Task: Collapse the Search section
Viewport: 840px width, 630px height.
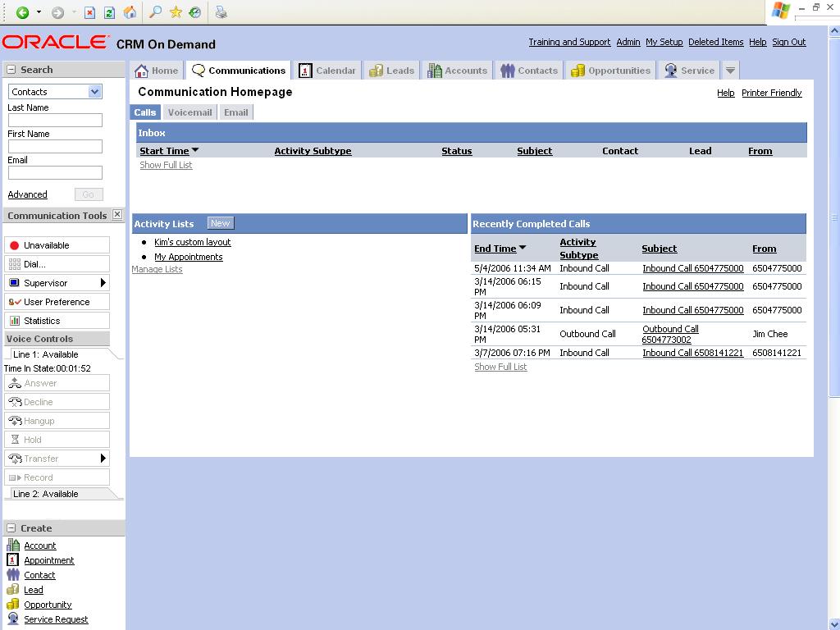Action: (x=11, y=70)
